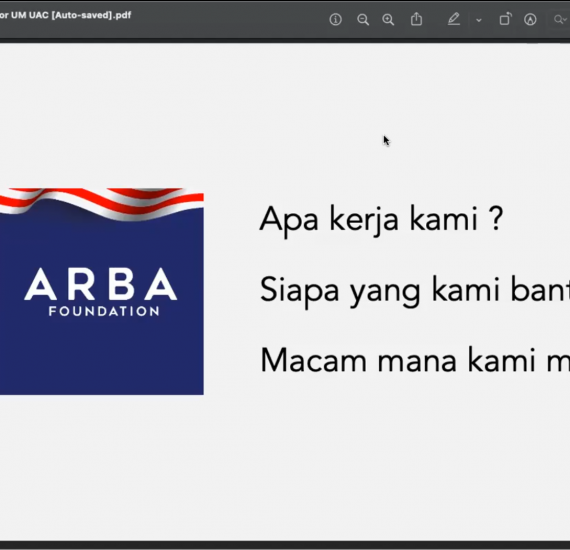Click the large white ARBA lettering
Viewport: 570px width, 550px height.
click(101, 284)
